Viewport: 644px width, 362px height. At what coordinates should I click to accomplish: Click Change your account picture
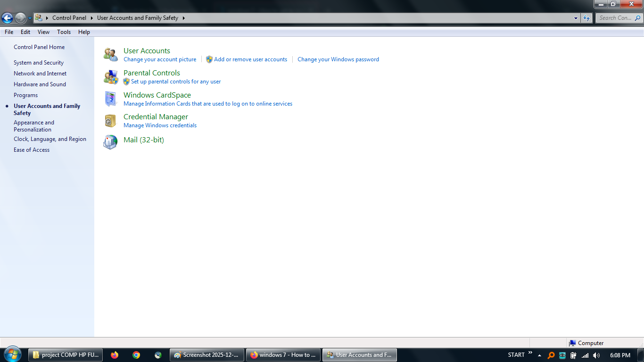(x=160, y=59)
